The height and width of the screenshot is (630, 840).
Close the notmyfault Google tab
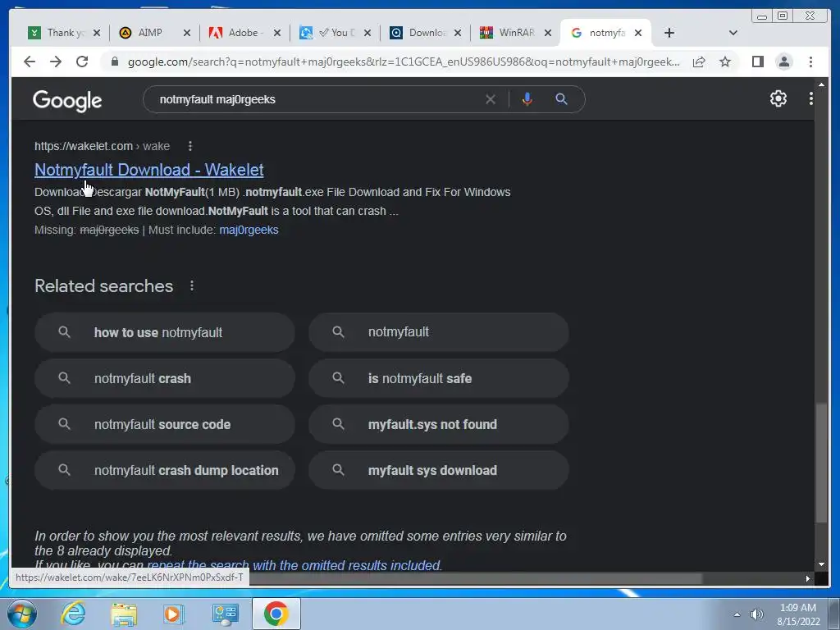pos(638,33)
